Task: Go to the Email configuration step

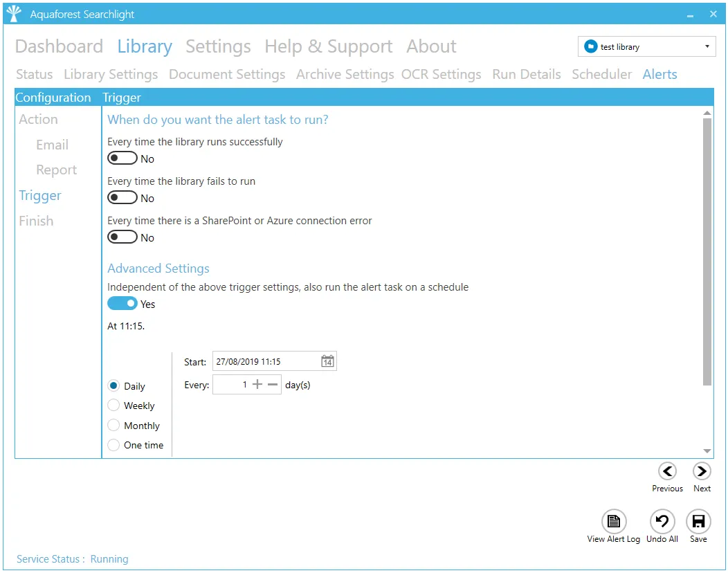Action: point(52,145)
